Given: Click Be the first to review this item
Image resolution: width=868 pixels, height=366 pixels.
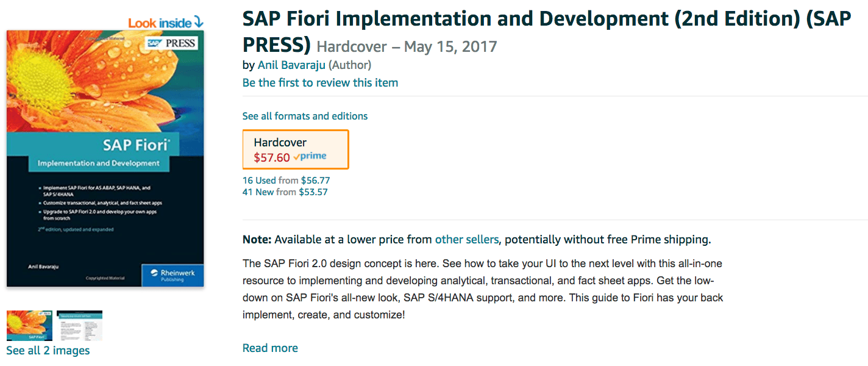Looking at the screenshot, I should (x=320, y=82).
